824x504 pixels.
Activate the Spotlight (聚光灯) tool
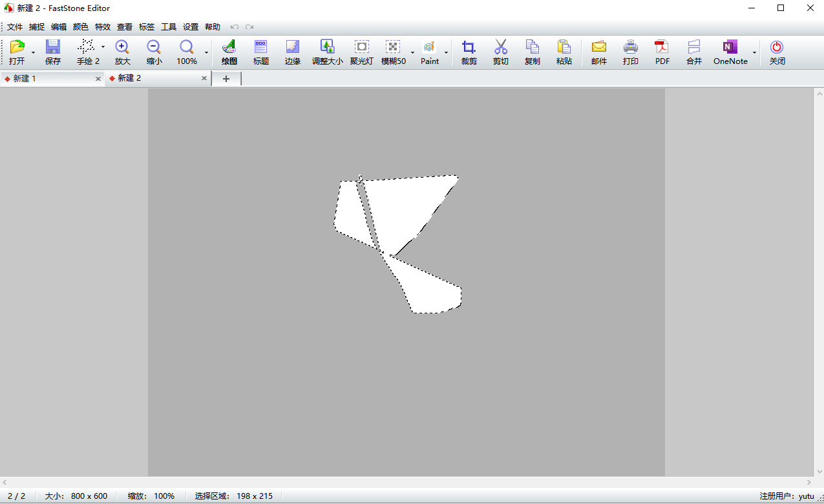click(x=361, y=48)
